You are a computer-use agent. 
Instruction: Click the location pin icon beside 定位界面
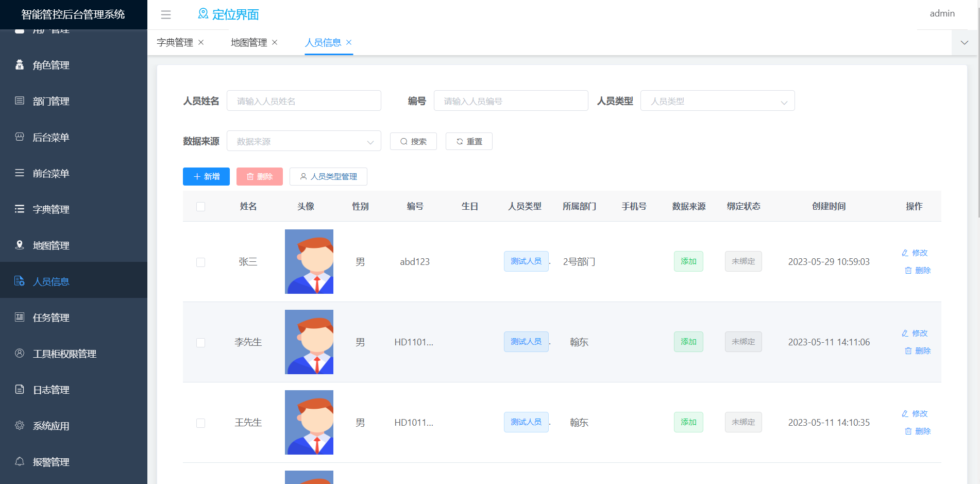(203, 14)
